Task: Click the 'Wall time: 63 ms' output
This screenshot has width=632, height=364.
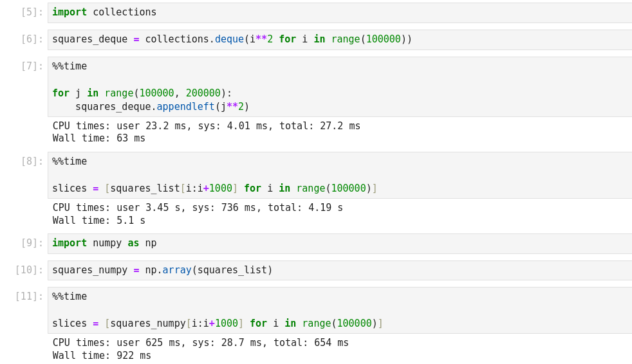Action: click(99, 138)
